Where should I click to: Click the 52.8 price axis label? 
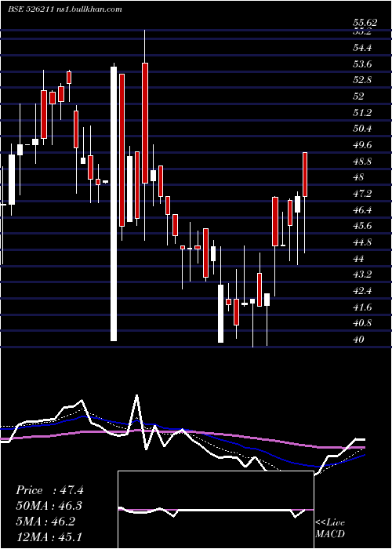coord(362,80)
